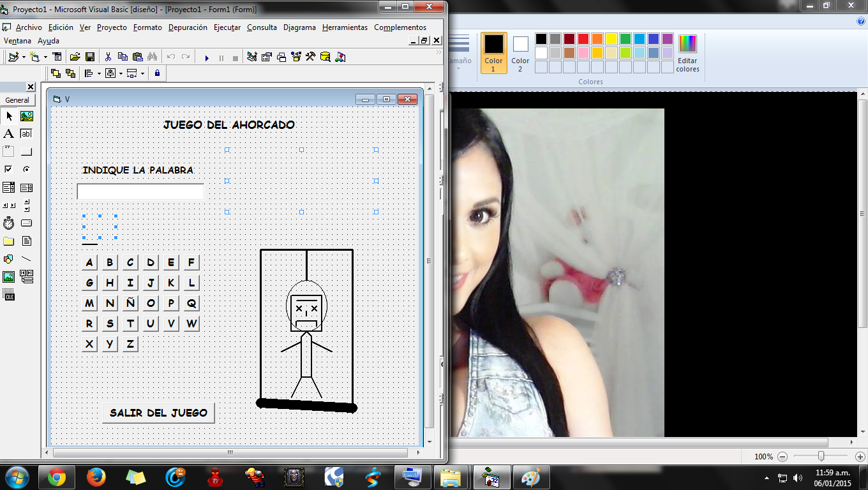The height and width of the screenshot is (490, 868).
Task: Open the Ayuda menu
Action: pos(49,41)
